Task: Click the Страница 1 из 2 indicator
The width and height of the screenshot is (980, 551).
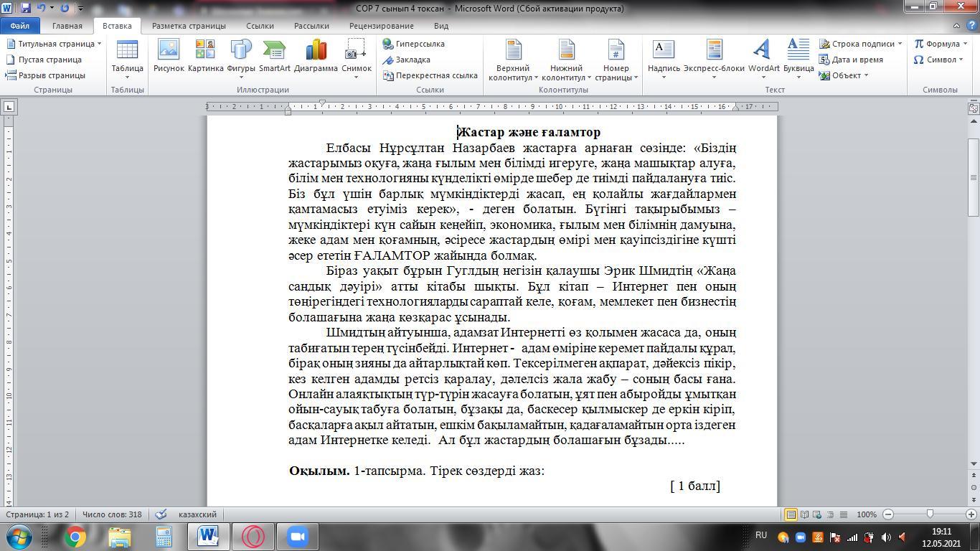Action: pos(37,514)
